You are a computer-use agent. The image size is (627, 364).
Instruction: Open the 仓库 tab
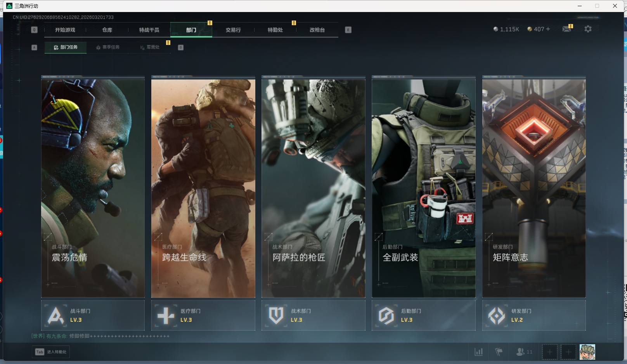(107, 30)
